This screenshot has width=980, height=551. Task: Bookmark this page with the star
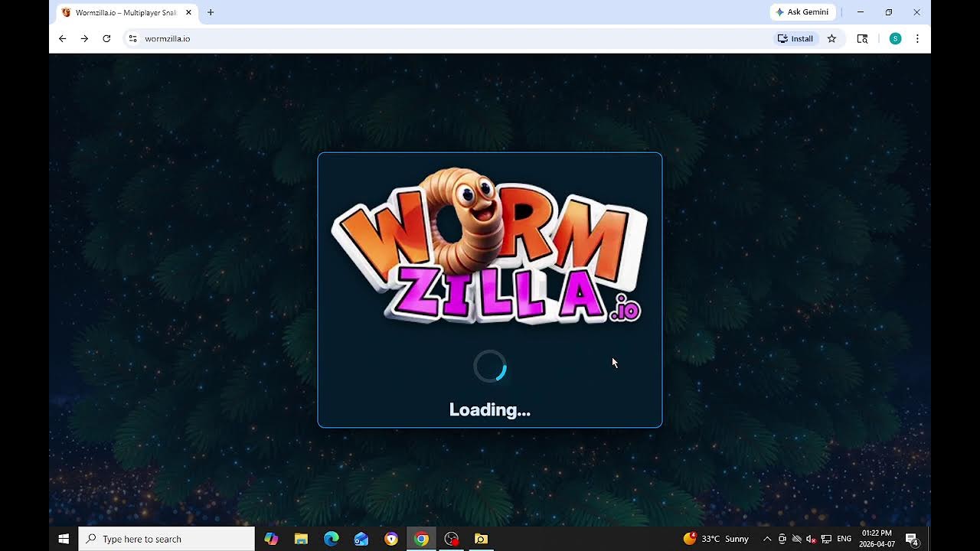pos(831,38)
